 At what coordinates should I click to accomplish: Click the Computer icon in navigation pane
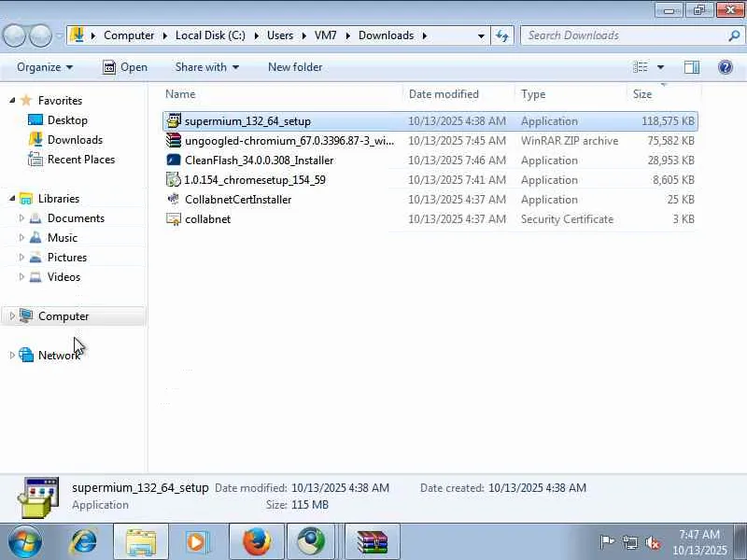point(26,315)
